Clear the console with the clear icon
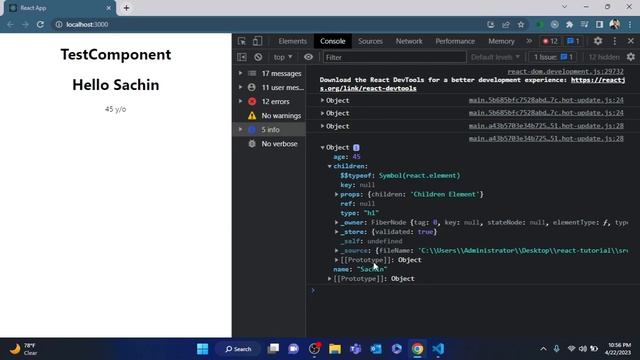The image size is (640, 360). coord(258,57)
